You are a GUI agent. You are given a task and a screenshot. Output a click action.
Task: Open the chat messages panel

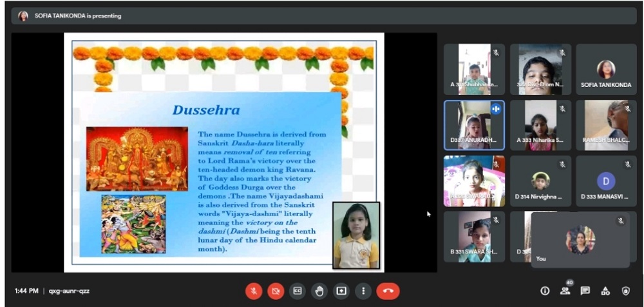(585, 291)
